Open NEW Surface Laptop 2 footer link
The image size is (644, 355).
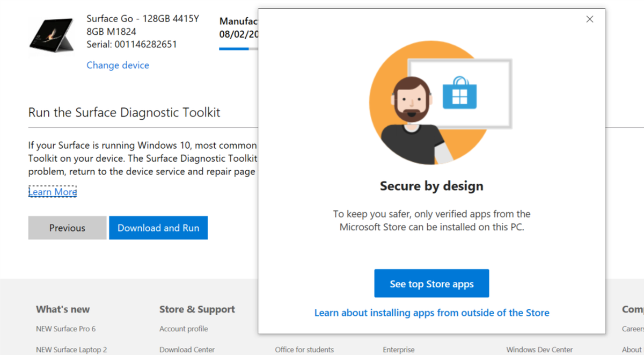click(71, 350)
